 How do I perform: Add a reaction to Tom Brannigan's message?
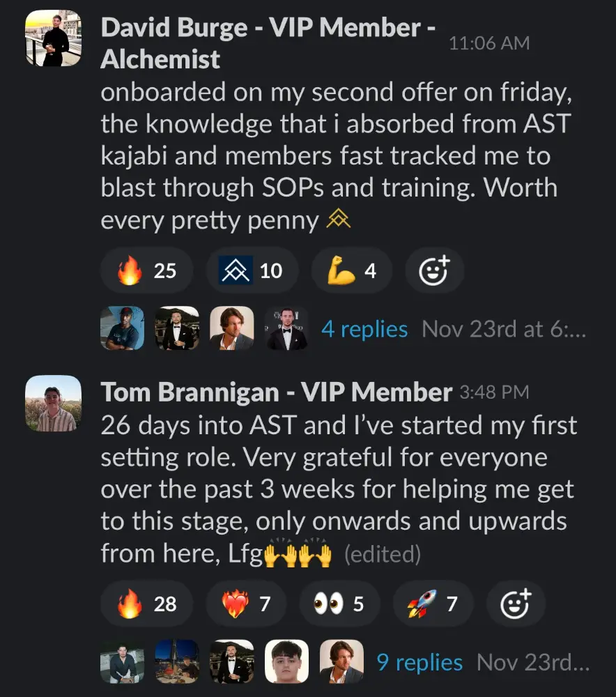tap(516, 604)
